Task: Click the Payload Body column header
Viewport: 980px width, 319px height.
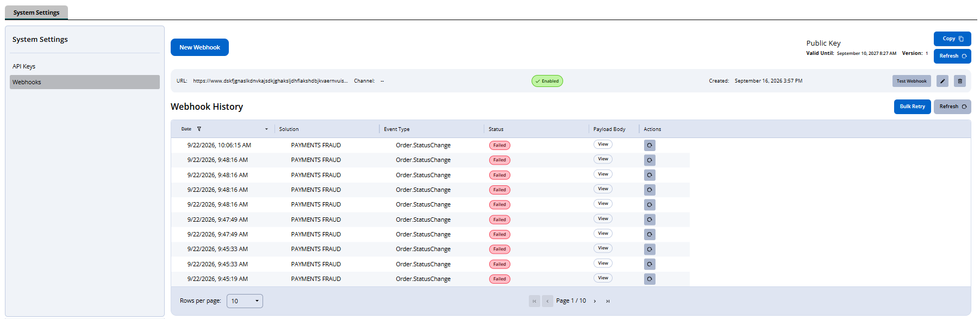Action: click(609, 129)
